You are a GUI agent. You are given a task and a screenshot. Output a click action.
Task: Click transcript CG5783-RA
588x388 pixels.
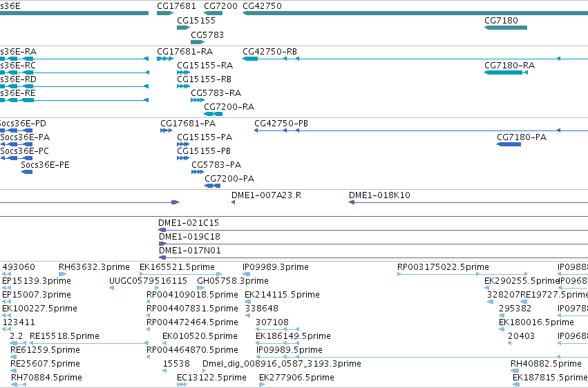(x=216, y=93)
